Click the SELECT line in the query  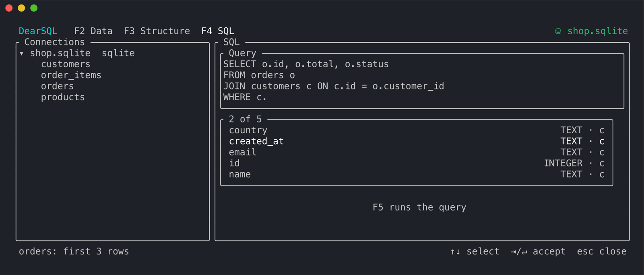coord(306,64)
